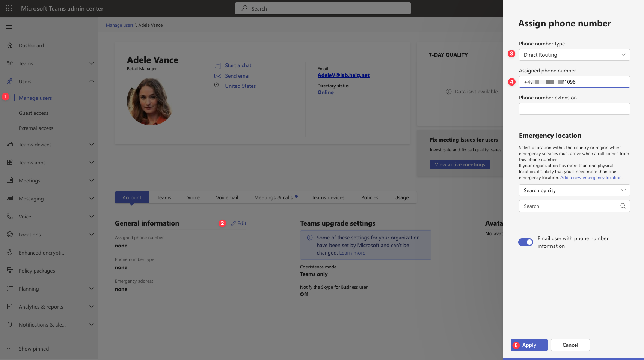Click the Planning list icon
Viewport: 644px width, 360px height.
(x=10, y=288)
